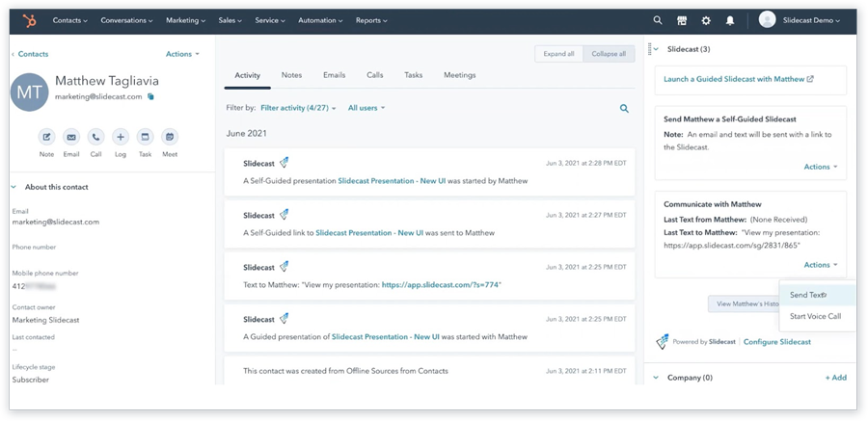Switch to the Tasks tab

(x=413, y=75)
